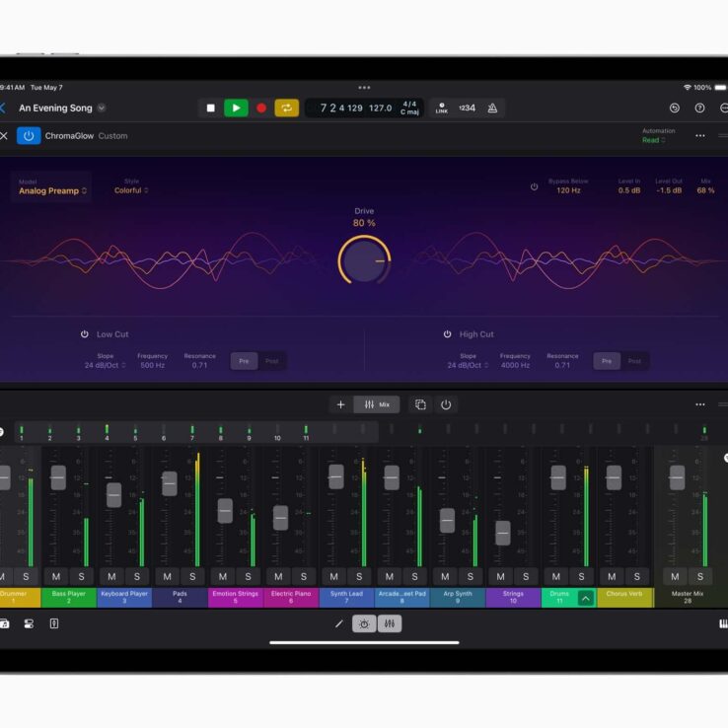Select High Cut Post button

click(634, 361)
